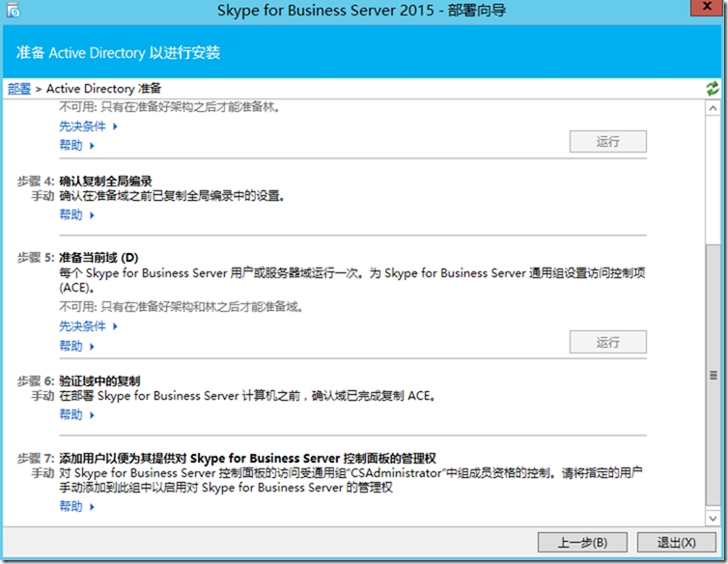Viewport: 728px width, 564px height.
Task: Expand 帮助 for step 4 确认复制全局编录
Action: click(76, 214)
